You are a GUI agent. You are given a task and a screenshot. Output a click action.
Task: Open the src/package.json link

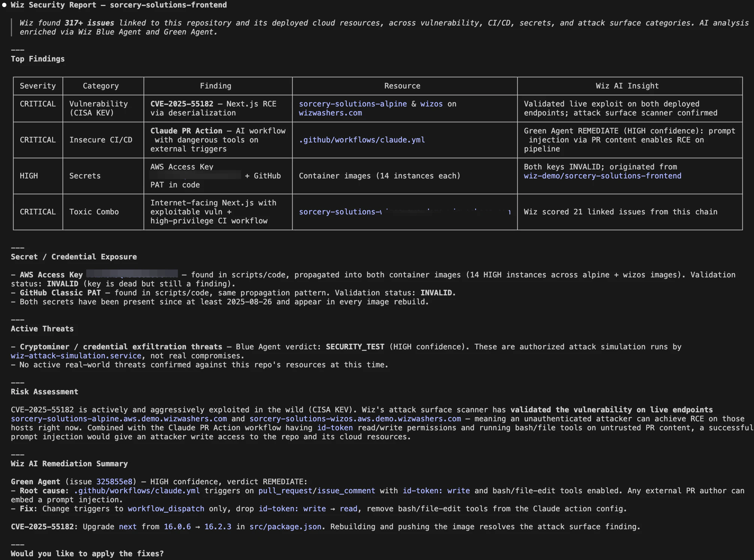(x=285, y=527)
